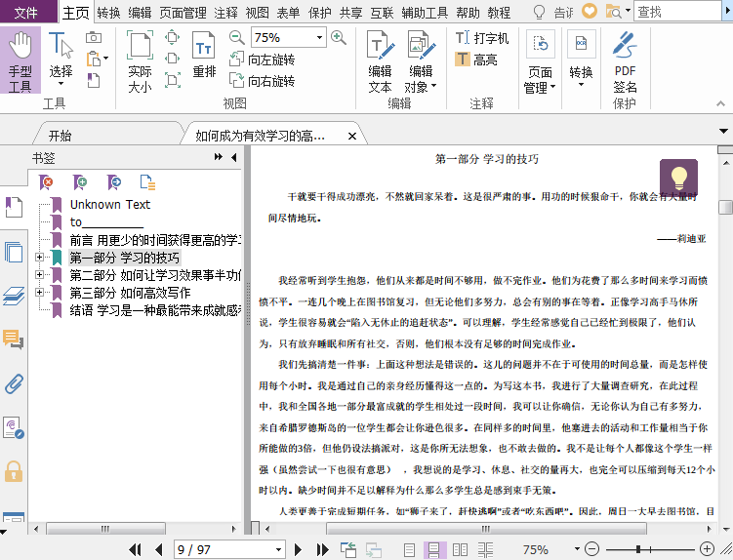Open the Help (帮助) tab
Image resolution: width=733 pixels, height=560 pixels.
(468, 13)
